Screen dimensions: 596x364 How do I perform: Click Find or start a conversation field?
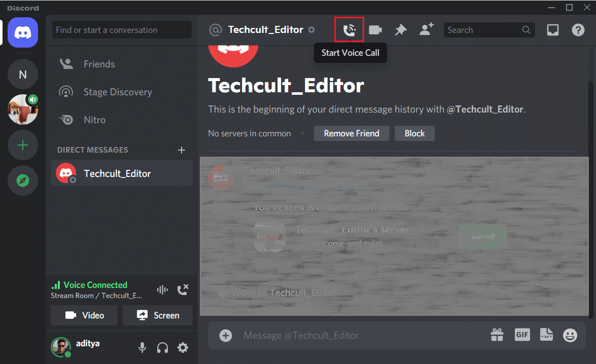(x=122, y=30)
